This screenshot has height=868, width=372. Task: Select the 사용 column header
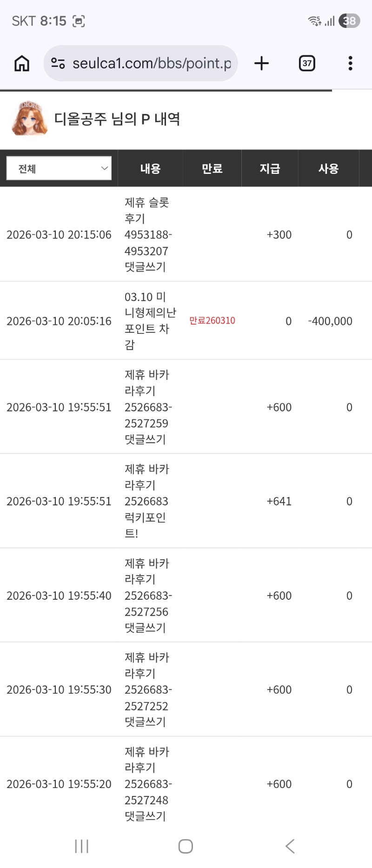[x=328, y=168]
